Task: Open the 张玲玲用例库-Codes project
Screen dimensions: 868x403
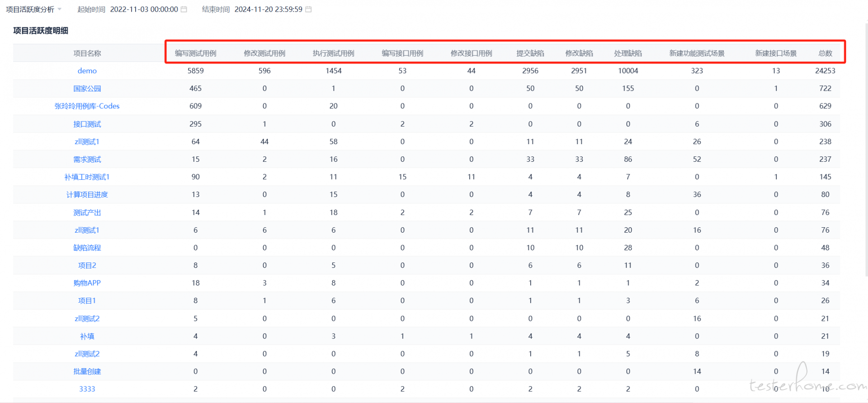Action: (x=87, y=106)
